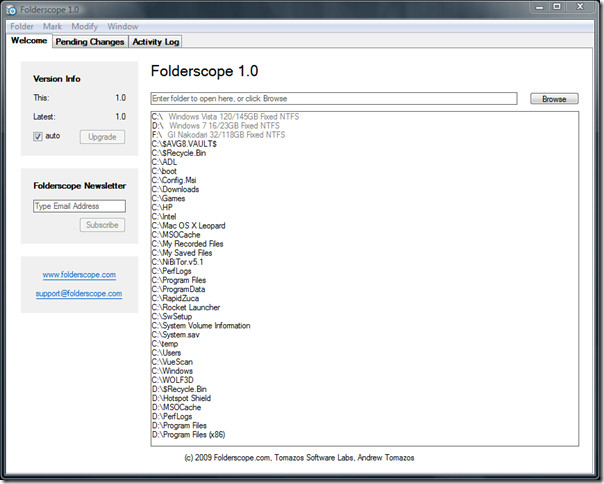Screen dimensions: 604x484
Task: Open the Window menu
Action: point(122,27)
